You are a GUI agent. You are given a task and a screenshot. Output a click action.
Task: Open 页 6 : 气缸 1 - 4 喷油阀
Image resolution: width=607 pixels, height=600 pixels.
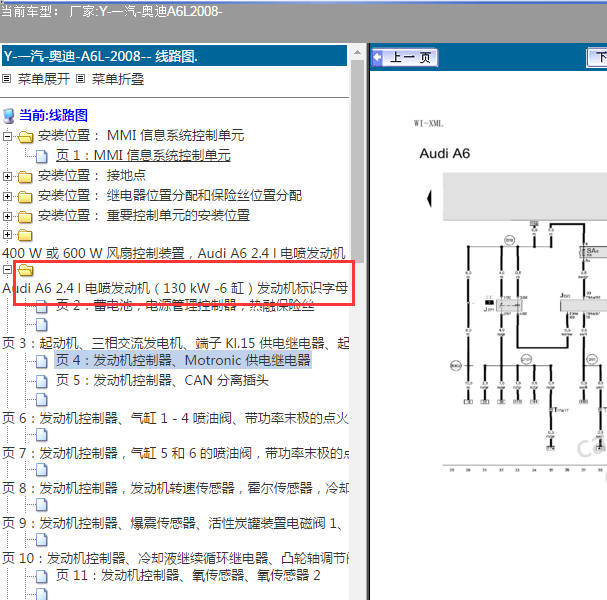click(x=175, y=418)
